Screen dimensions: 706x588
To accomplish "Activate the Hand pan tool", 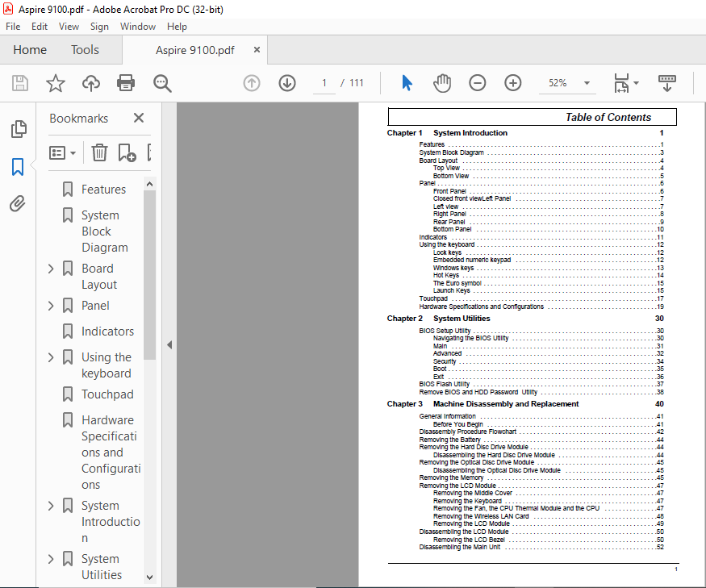I will 442,83.
